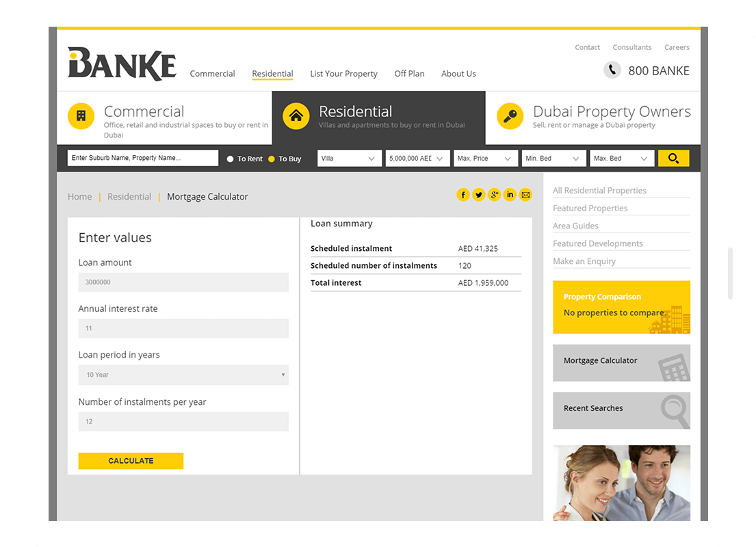
Task: Click the AED 41,325 instalment value
Action: pos(478,249)
